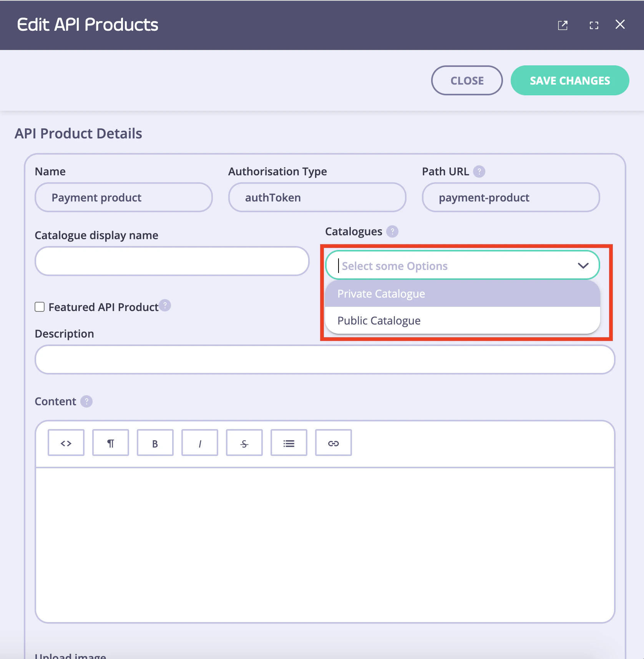Expand the dialog to fullscreen mode
This screenshot has width=644, height=659.
click(x=593, y=25)
